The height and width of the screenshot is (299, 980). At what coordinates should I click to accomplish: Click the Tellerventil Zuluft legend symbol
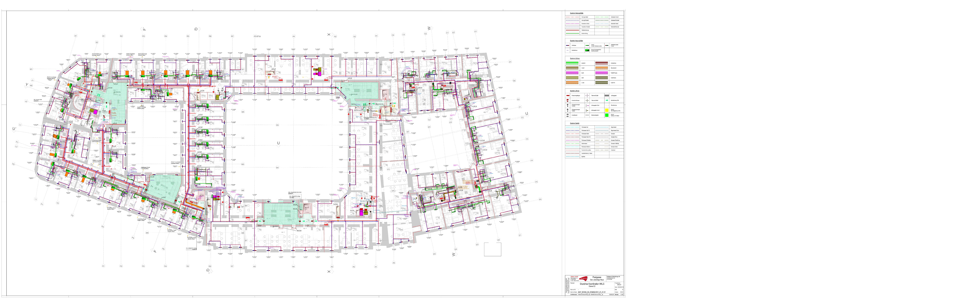click(x=587, y=96)
